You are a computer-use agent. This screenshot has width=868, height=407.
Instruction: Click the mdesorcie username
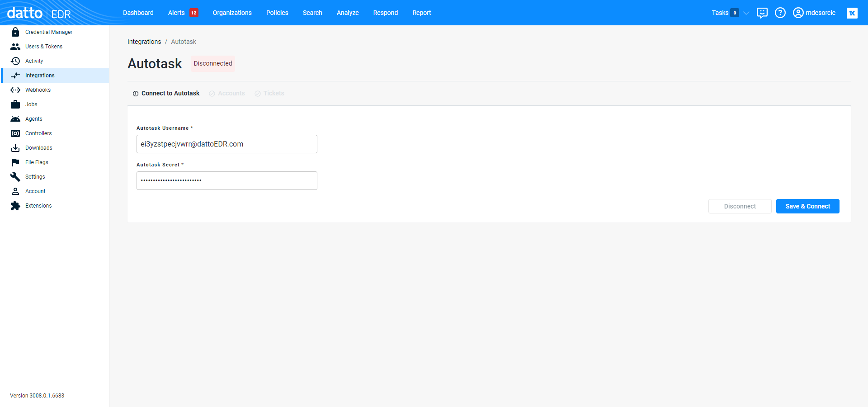[x=821, y=13]
